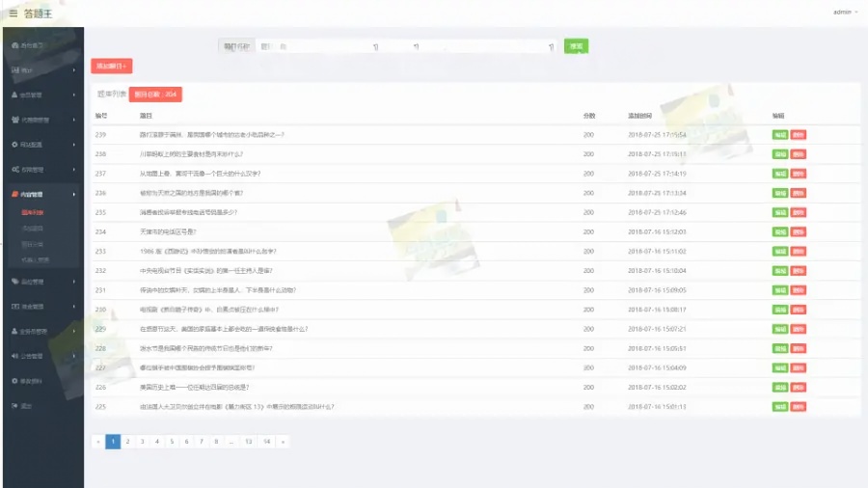Click the green 搜索 search button

(x=576, y=45)
